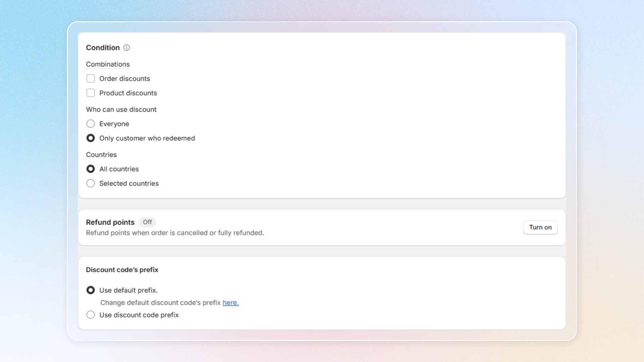The height and width of the screenshot is (362, 644).
Task: Select Use discount code prefix option
Action: 91,315
